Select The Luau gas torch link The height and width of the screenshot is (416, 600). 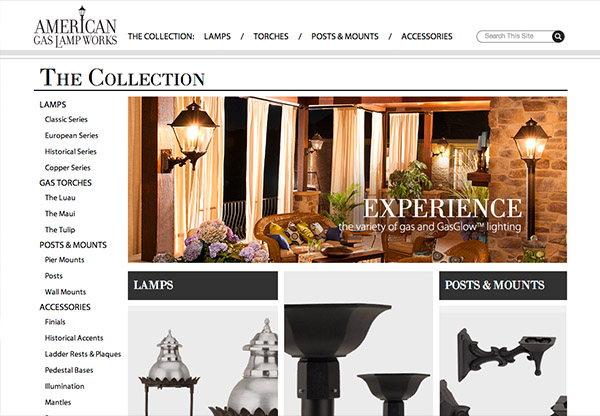60,197
